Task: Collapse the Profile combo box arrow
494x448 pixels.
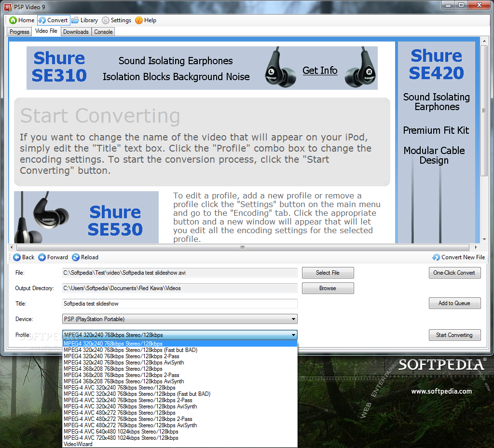Action: pos(293,335)
